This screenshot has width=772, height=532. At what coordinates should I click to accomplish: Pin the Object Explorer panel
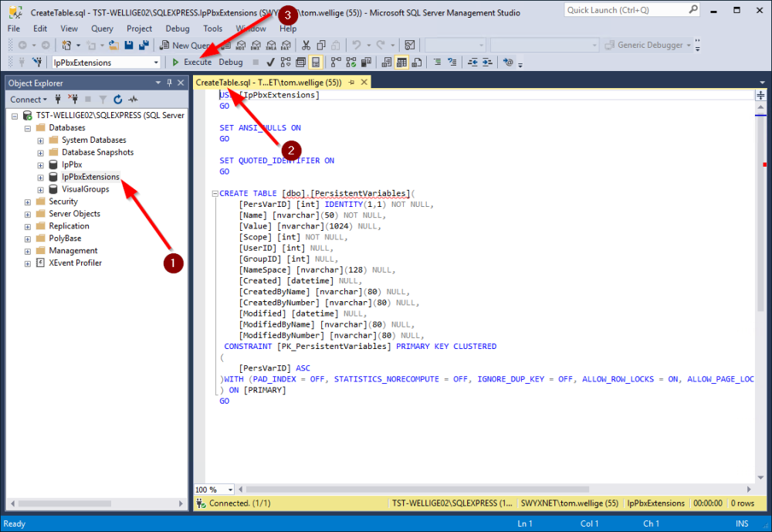tap(169, 83)
